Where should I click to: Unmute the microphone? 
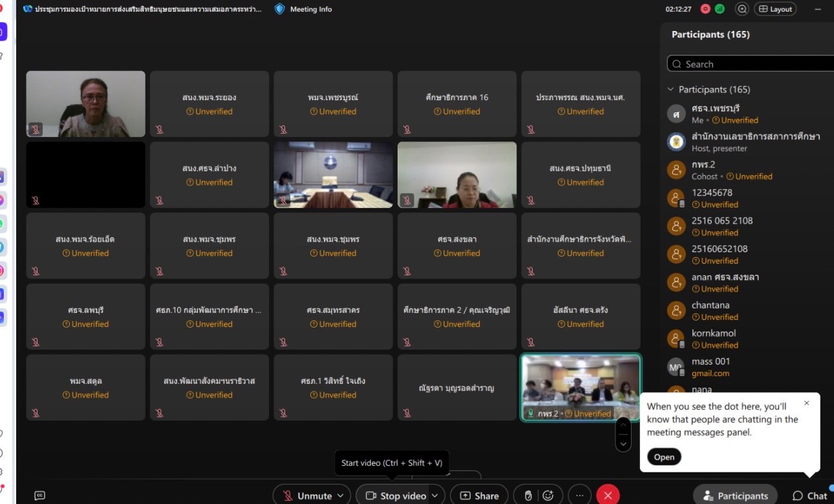click(x=308, y=496)
